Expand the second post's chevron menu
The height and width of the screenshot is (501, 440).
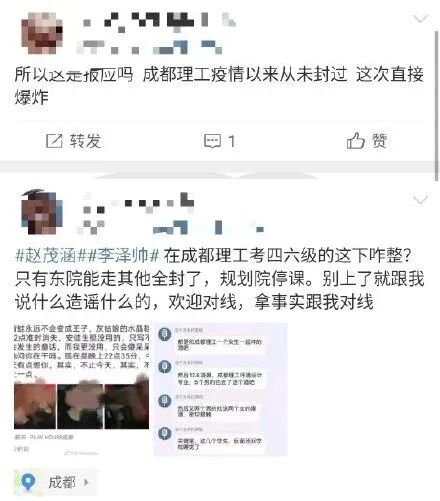click(x=420, y=200)
